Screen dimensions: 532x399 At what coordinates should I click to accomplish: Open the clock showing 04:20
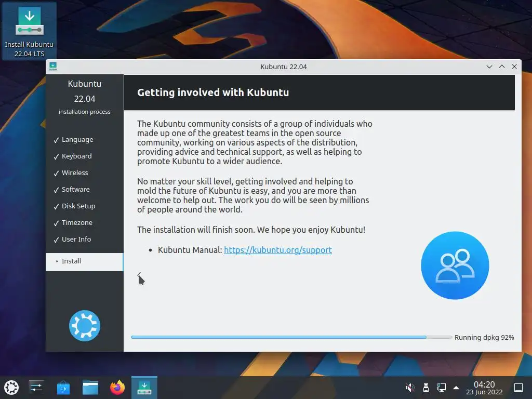point(484,388)
